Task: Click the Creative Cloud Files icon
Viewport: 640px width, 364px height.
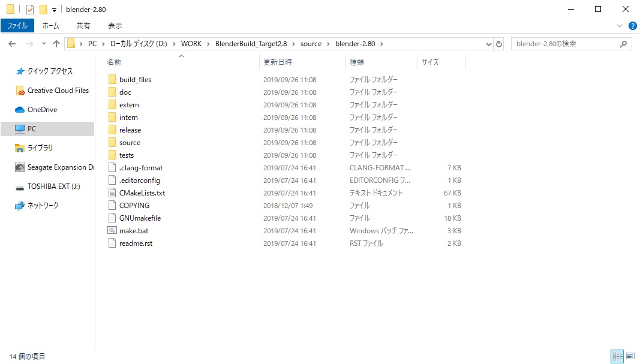Action: tap(20, 91)
